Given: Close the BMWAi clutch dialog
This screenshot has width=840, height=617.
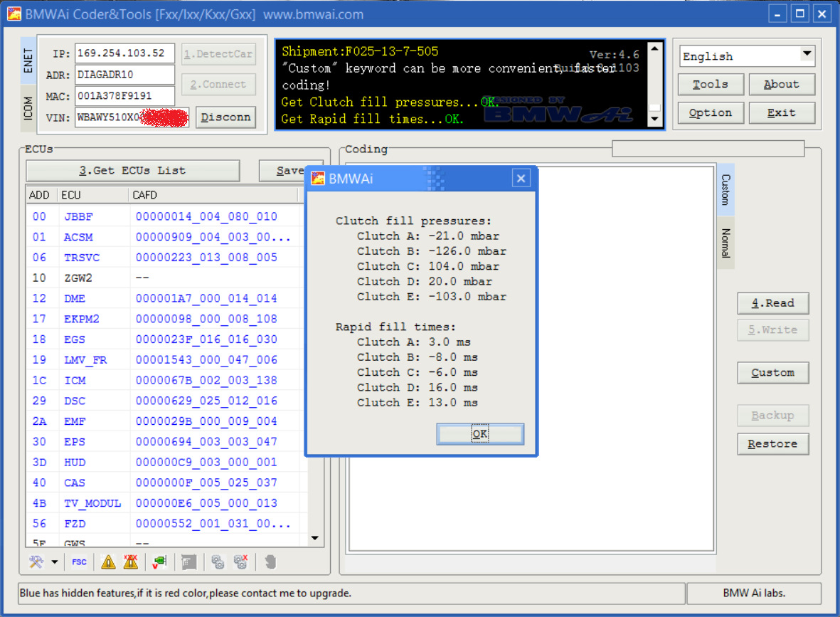Looking at the screenshot, I should 521,178.
